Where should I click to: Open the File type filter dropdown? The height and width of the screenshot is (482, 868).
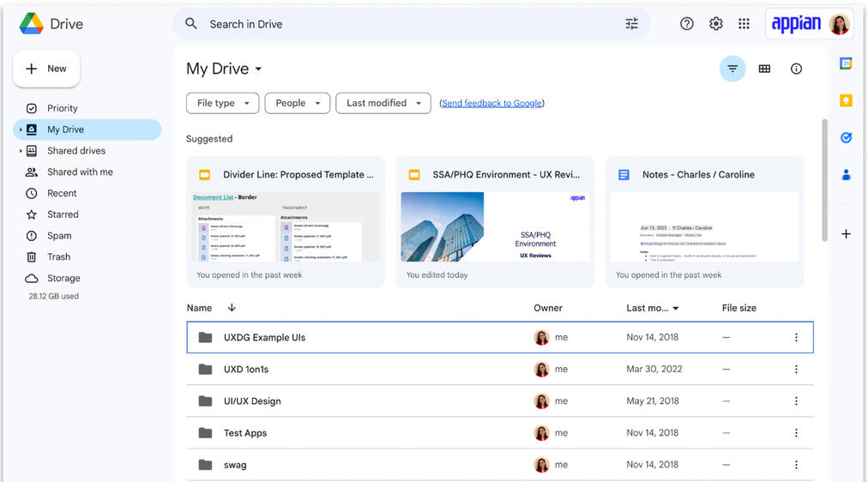click(x=222, y=103)
